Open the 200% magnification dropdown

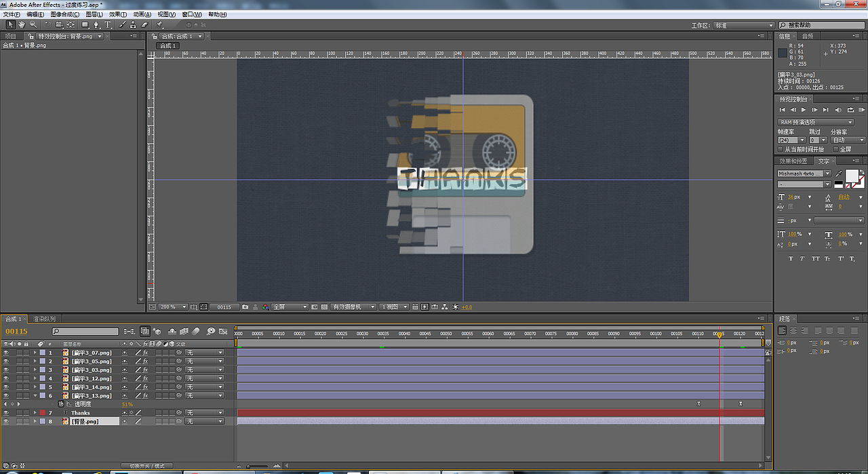coord(173,307)
